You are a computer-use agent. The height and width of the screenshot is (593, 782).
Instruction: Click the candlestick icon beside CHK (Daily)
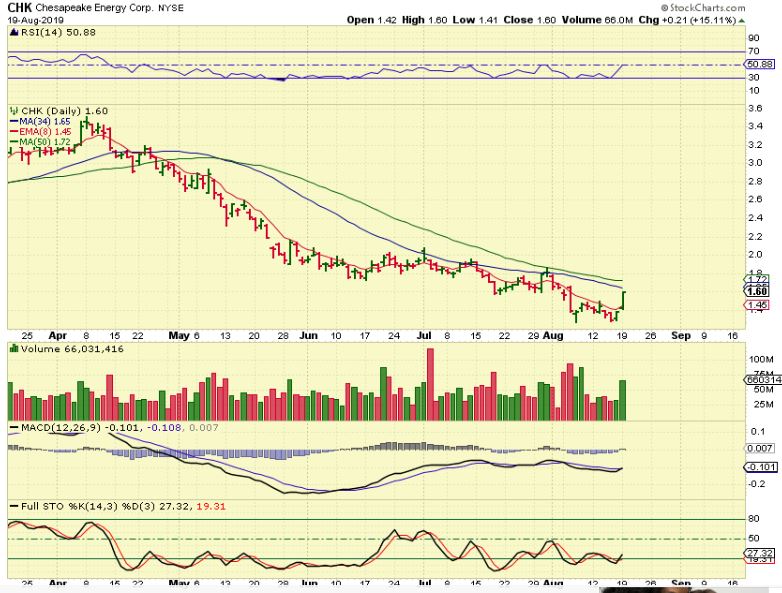pyautogui.click(x=14, y=111)
